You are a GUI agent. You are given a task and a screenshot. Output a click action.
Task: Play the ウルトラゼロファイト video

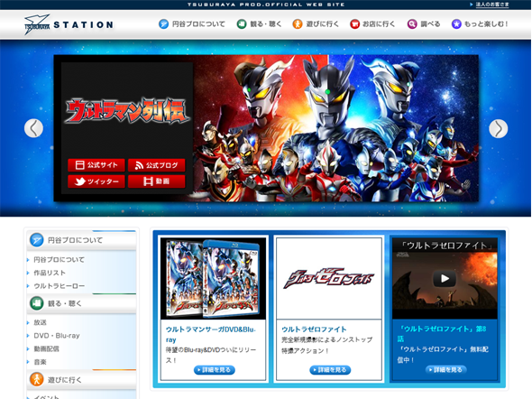pyautogui.click(x=445, y=279)
